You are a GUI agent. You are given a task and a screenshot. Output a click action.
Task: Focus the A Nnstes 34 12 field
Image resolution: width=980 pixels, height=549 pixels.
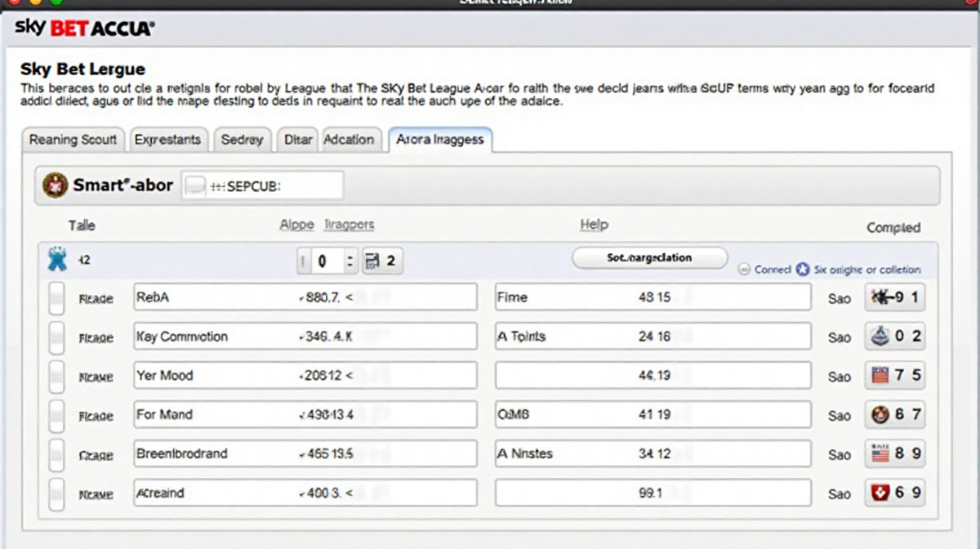pyautogui.click(x=653, y=453)
